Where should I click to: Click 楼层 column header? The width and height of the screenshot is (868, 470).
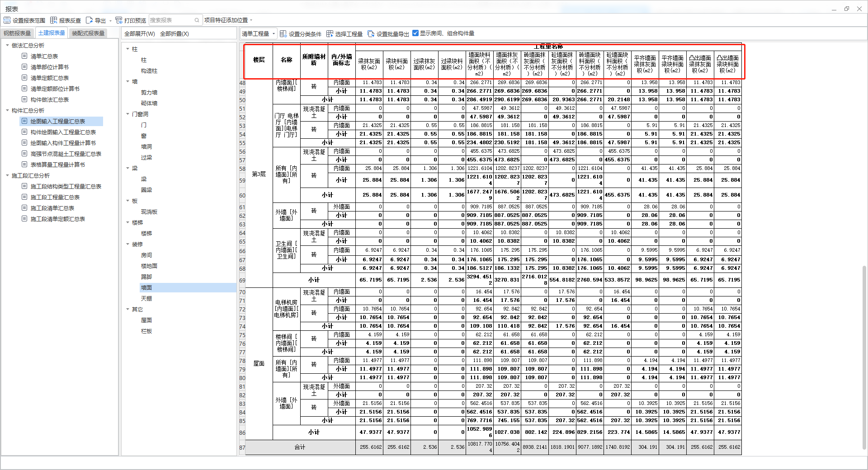coord(259,60)
